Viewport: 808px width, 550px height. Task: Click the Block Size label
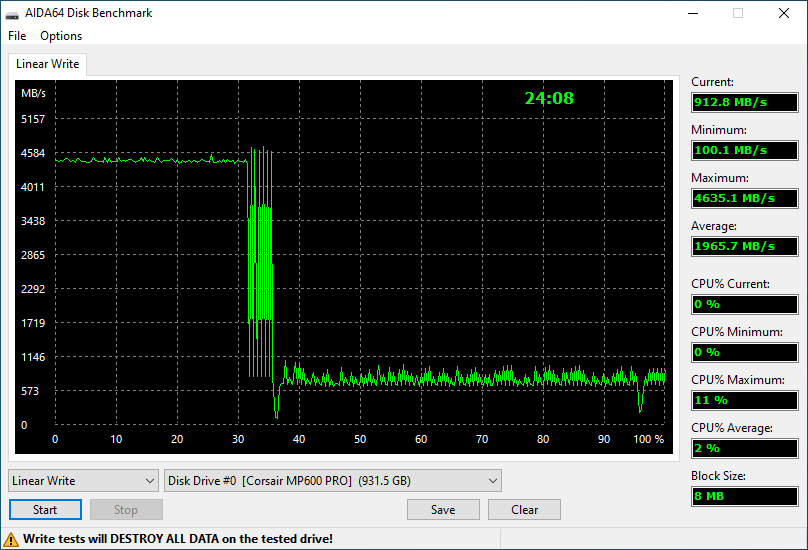tap(718, 476)
